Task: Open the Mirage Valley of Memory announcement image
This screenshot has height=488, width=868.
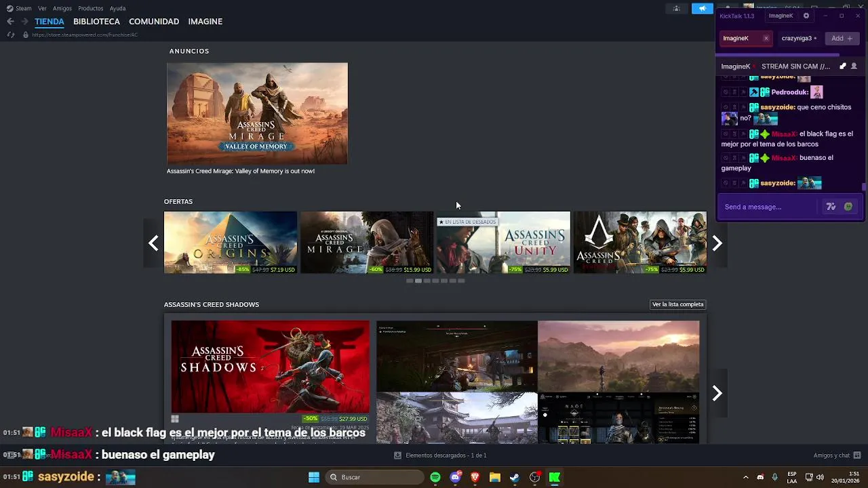Action: pos(257,113)
